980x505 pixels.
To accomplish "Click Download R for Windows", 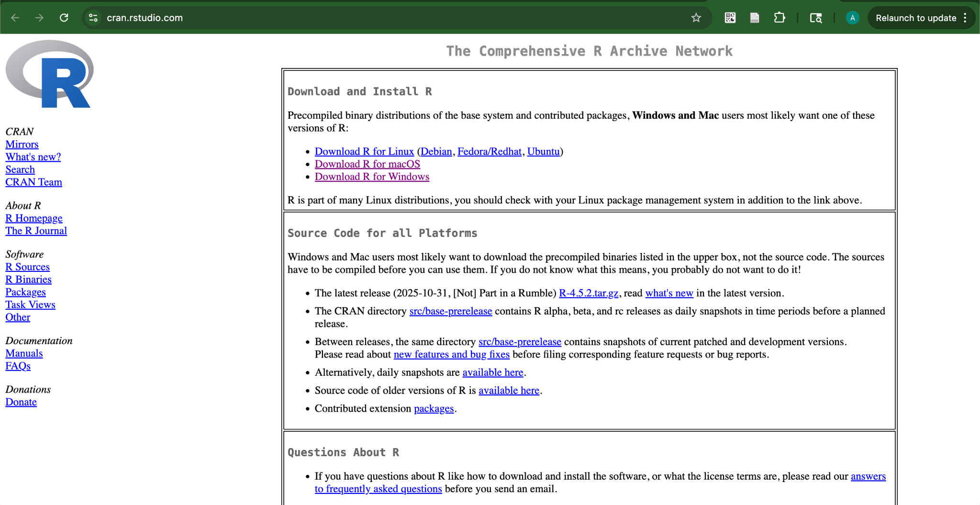I will click(372, 177).
